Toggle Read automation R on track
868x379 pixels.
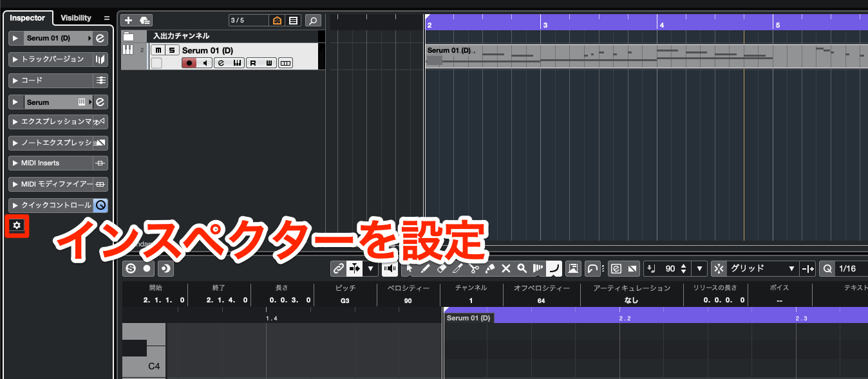(254, 62)
